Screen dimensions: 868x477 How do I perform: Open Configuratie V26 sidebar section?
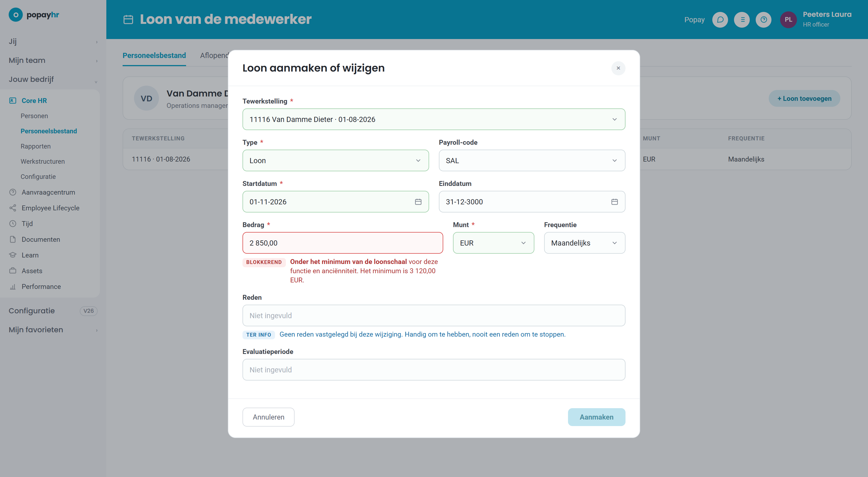[x=53, y=311]
